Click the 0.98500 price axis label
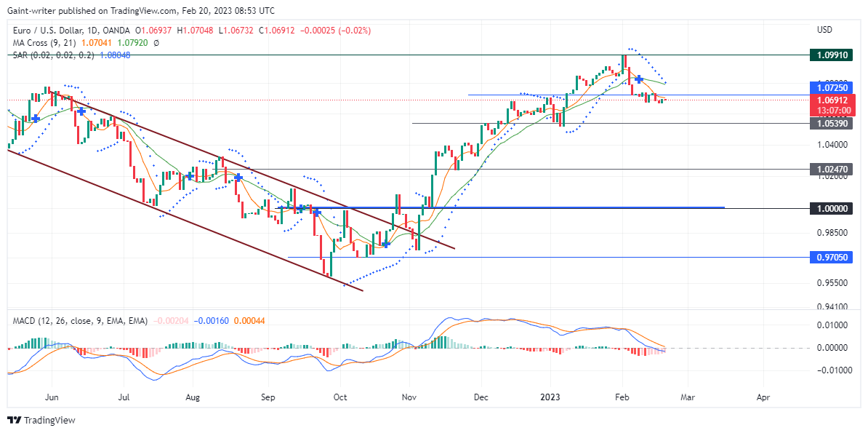This screenshot has width=868, height=433. click(832, 233)
